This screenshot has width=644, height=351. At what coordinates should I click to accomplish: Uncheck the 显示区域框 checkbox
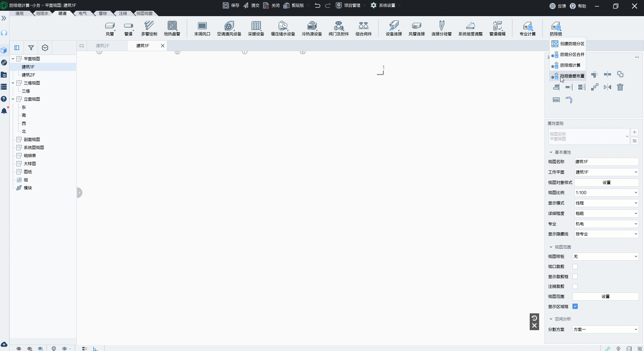coord(575,306)
